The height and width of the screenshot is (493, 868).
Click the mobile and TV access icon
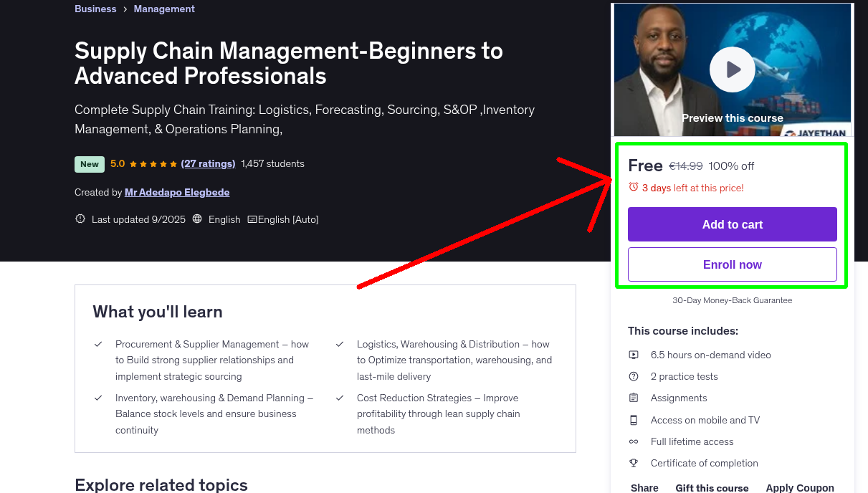pyautogui.click(x=634, y=420)
